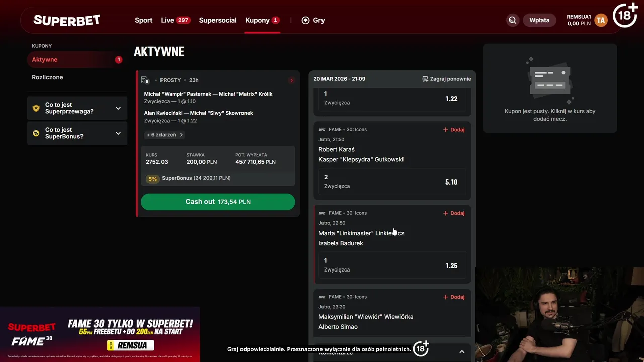Add the Wiewiórka vs Simao fight via Dodaj
The image size is (644, 362).
click(454, 297)
